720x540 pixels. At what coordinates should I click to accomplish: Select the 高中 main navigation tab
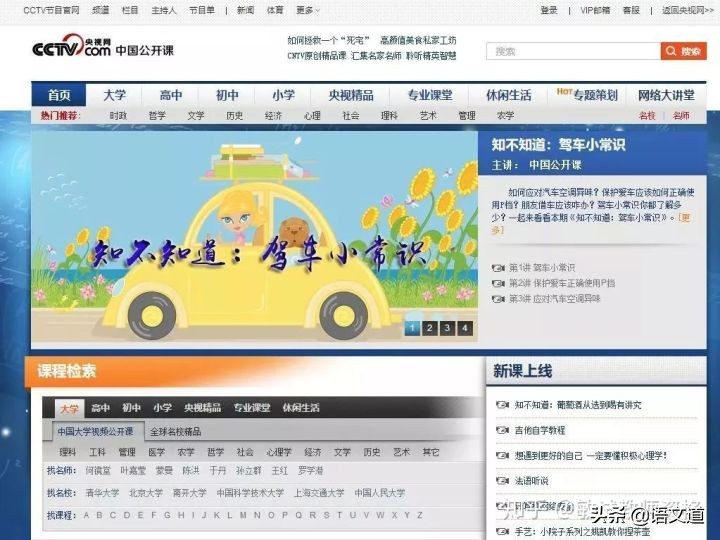click(171, 95)
